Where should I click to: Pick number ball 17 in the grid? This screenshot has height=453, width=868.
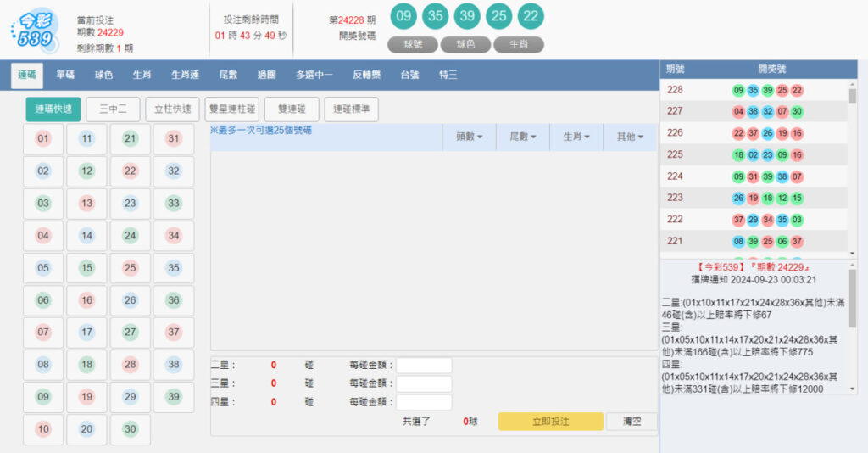(86, 333)
